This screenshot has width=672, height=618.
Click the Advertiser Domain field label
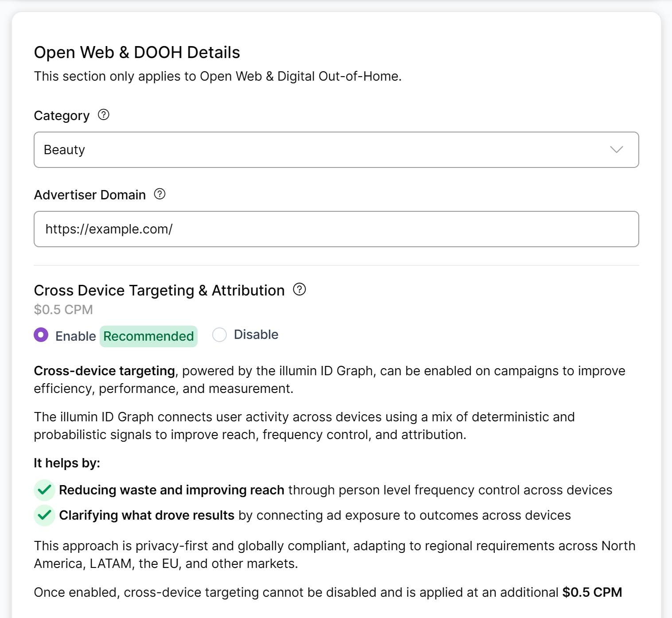click(90, 195)
